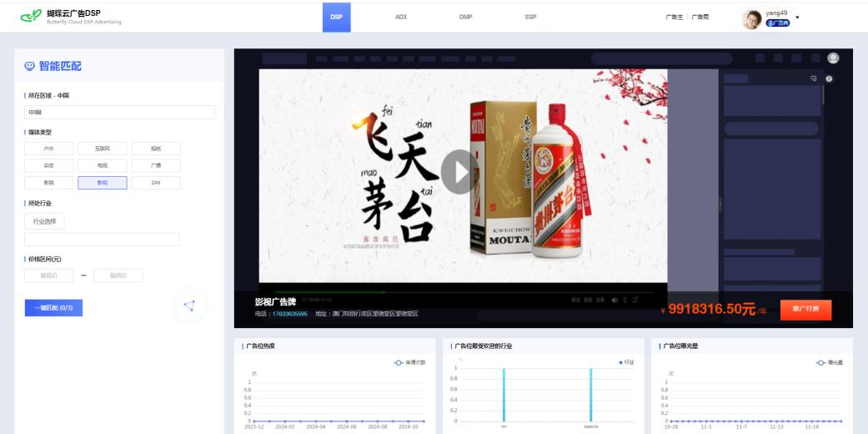Select the 户外 media type
This screenshot has height=434, width=868.
(48, 149)
